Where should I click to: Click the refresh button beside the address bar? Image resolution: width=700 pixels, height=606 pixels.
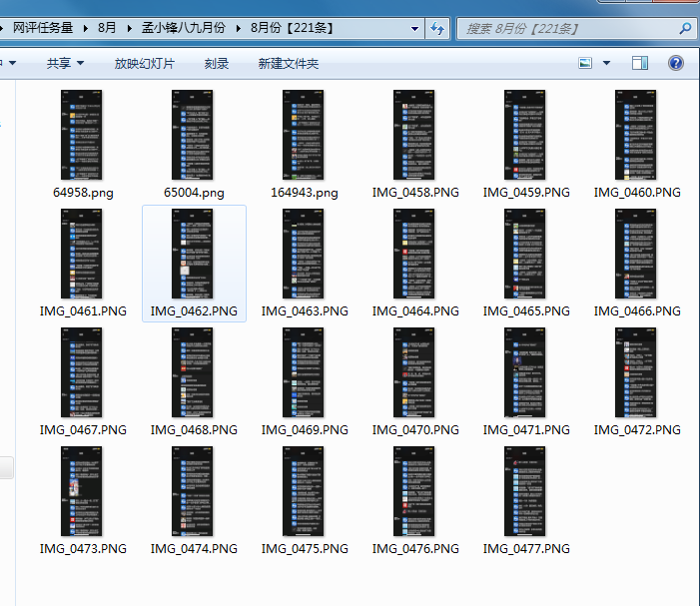pyautogui.click(x=437, y=29)
